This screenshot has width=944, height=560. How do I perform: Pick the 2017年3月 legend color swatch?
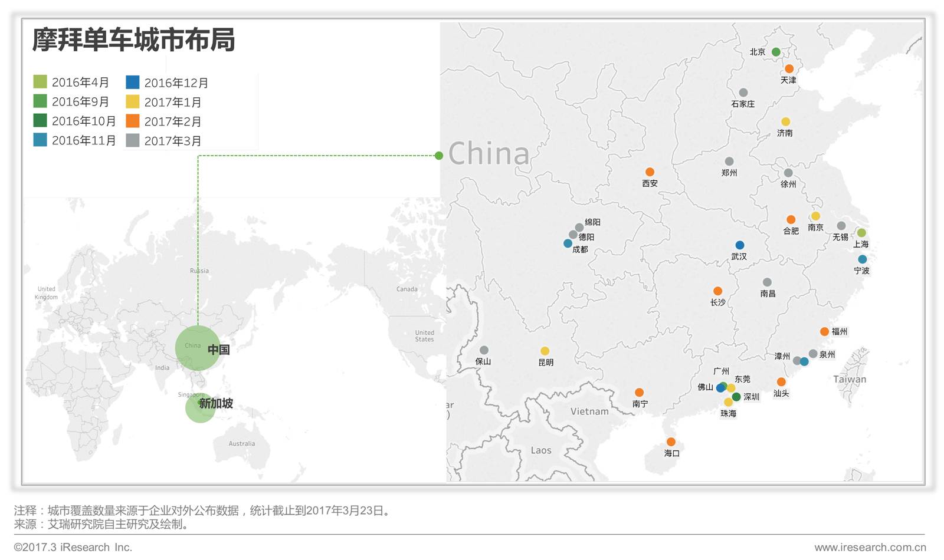(133, 140)
